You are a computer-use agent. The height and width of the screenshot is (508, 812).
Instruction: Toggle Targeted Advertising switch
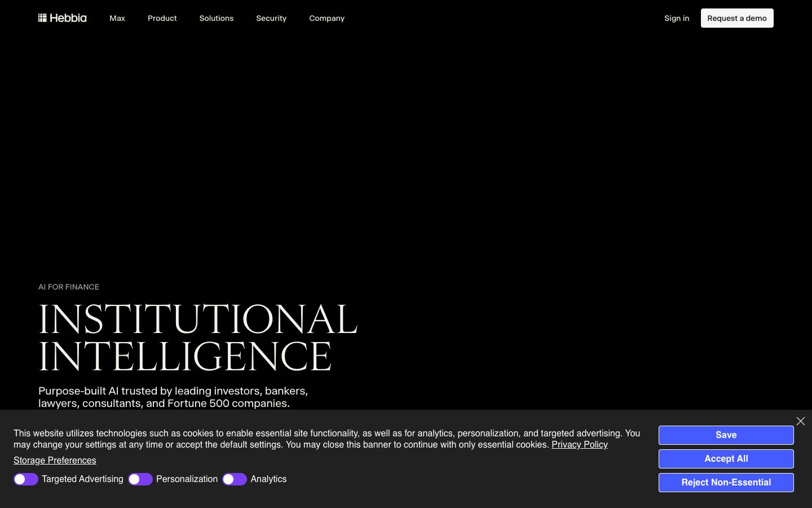[x=26, y=479]
